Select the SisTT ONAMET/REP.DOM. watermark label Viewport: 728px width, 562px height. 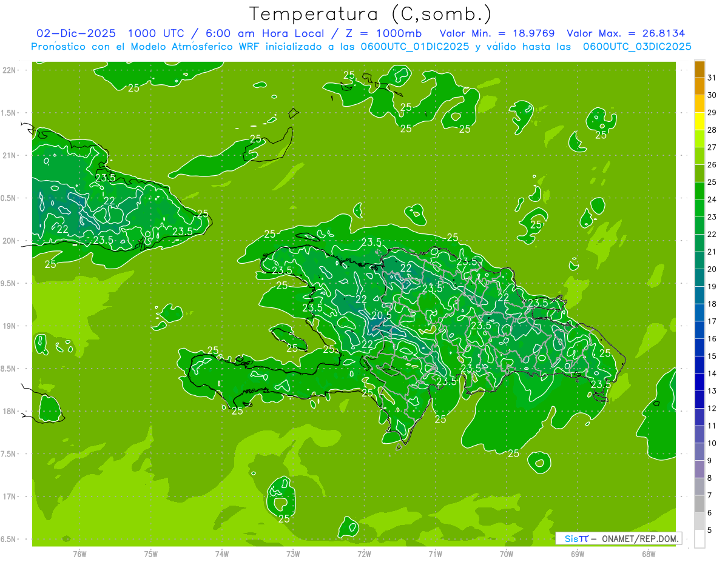[618, 538]
